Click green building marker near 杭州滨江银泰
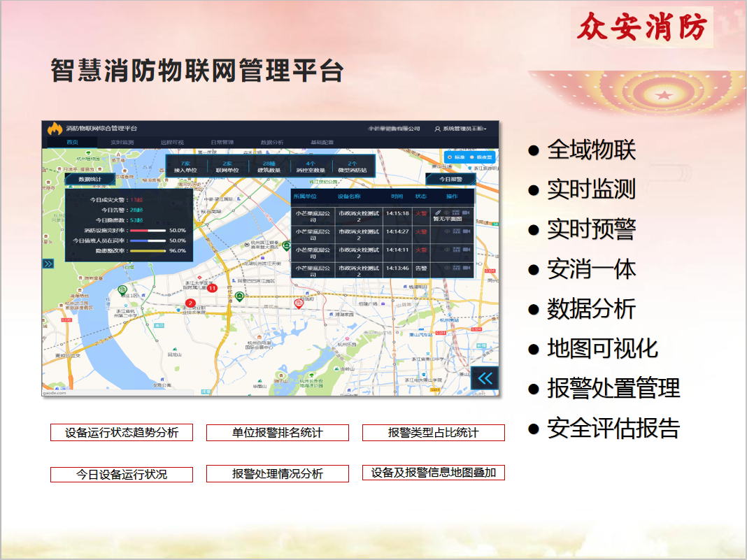 click(286, 245)
